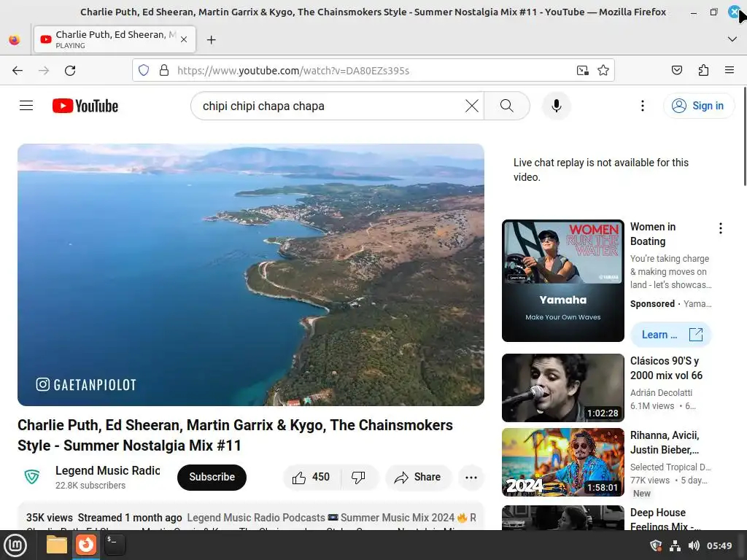Show site security info via padlock
Screen dimensions: 747x560
[164, 71]
